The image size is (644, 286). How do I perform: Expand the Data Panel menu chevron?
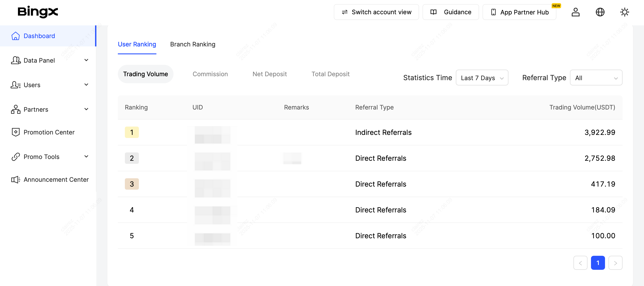[x=86, y=60]
